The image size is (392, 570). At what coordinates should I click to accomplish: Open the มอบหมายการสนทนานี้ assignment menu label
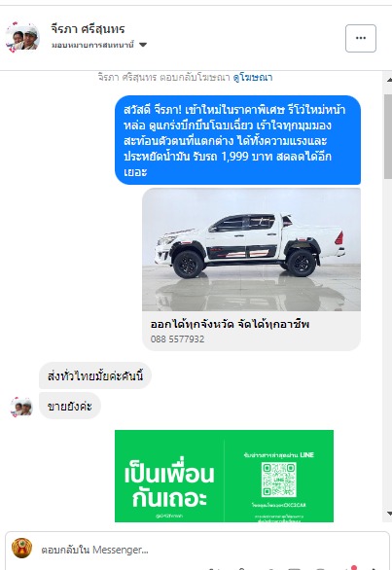92,45
